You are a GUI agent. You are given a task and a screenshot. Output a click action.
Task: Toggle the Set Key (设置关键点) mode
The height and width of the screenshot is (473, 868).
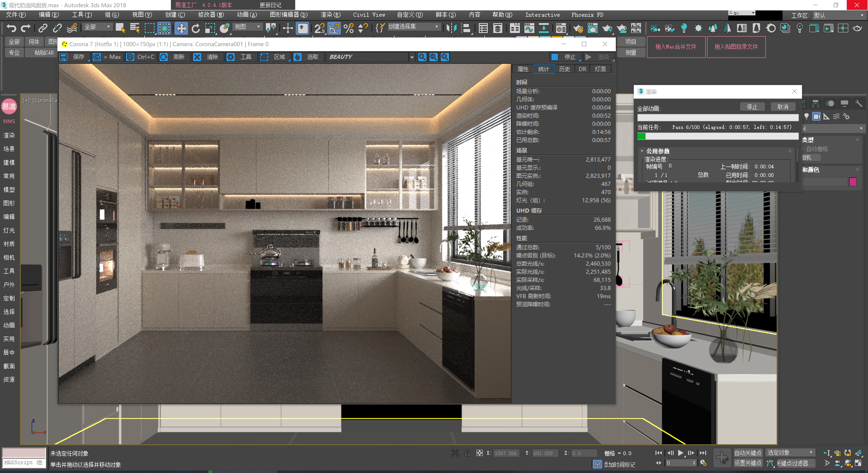click(748, 463)
